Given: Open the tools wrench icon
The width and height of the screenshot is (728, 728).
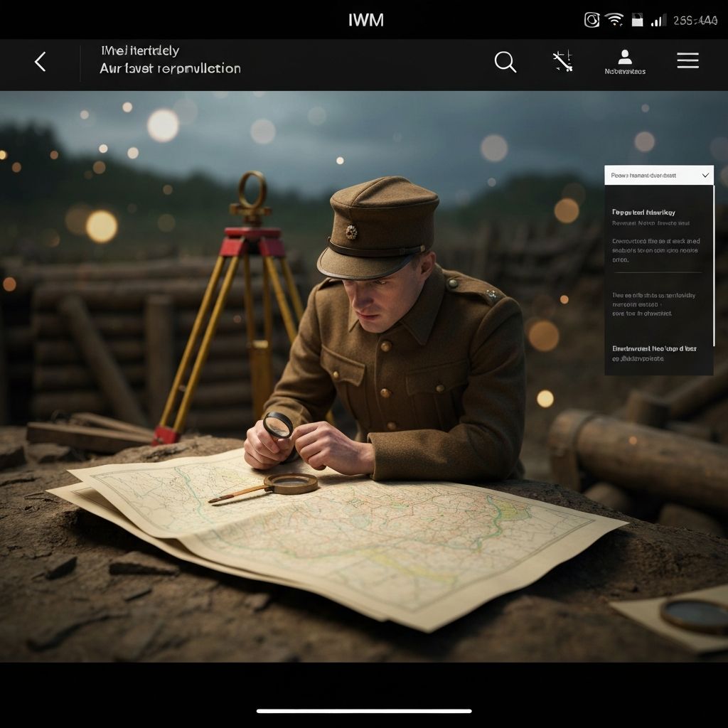Looking at the screenshot, I should tap(563, 62).
